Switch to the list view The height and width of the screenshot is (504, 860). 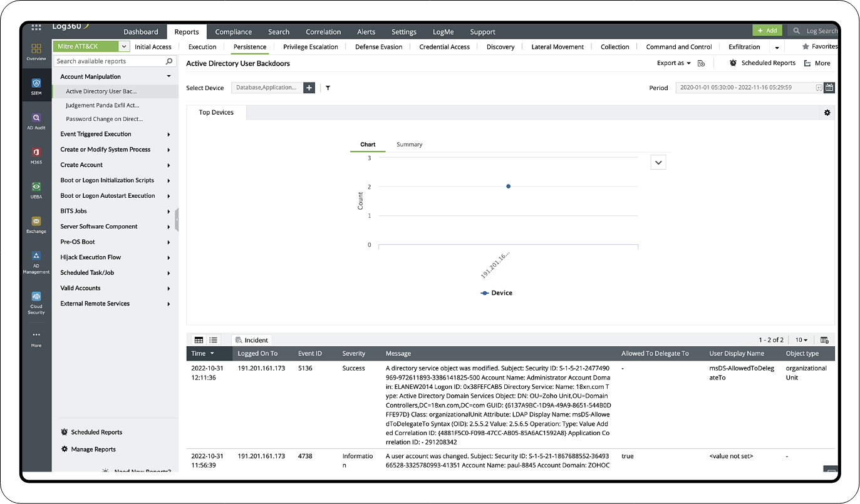tap(214, 340)
